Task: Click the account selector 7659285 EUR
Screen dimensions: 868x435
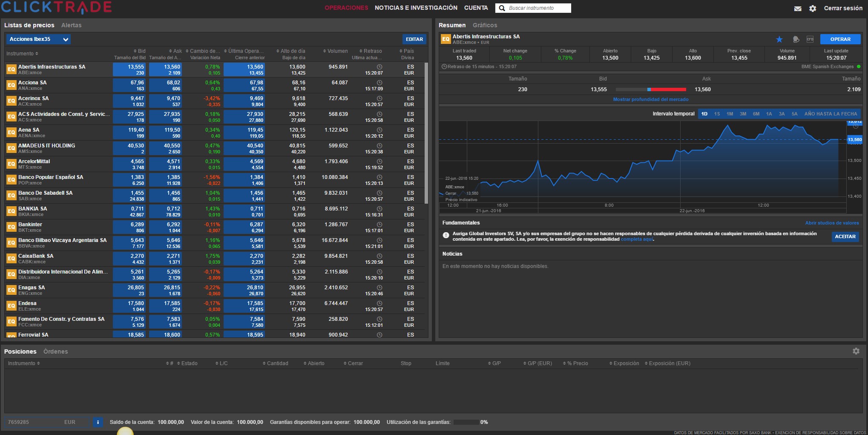Action: click(47, 422)
